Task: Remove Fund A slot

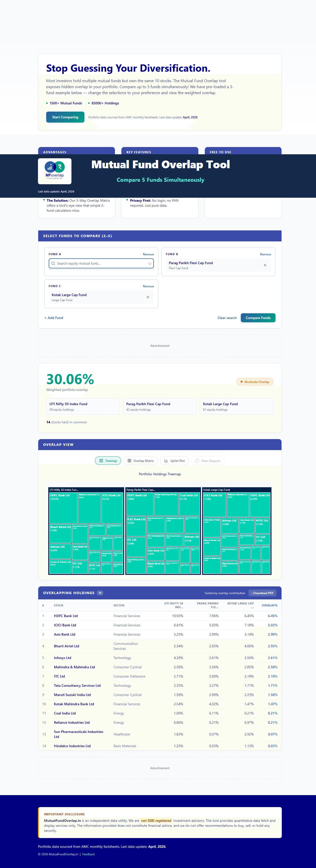Action: (148, 254)
